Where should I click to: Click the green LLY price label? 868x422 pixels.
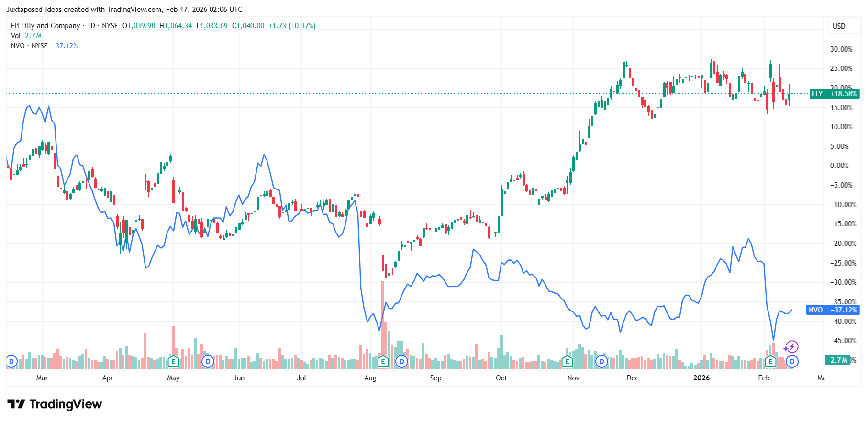coord(835,94)
